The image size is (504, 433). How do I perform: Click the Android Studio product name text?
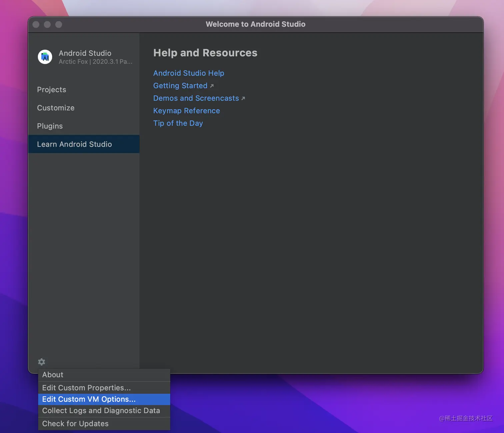(85, 53)
